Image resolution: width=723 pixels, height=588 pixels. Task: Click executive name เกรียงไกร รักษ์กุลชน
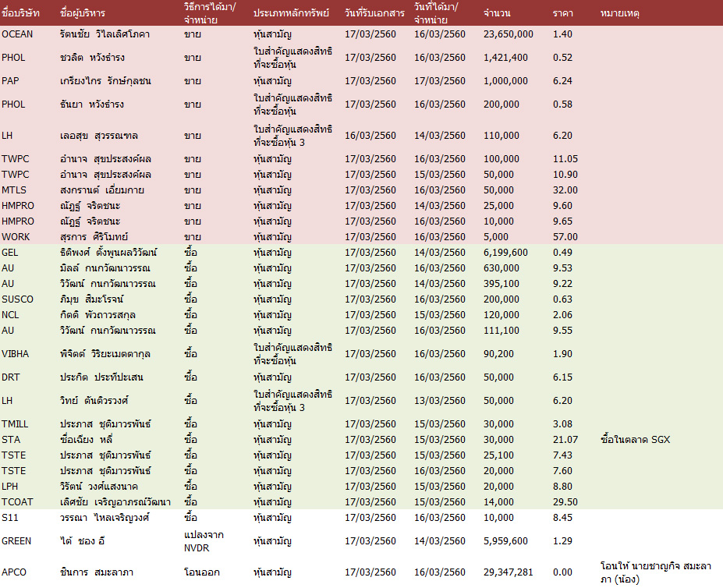coord(105,80)
